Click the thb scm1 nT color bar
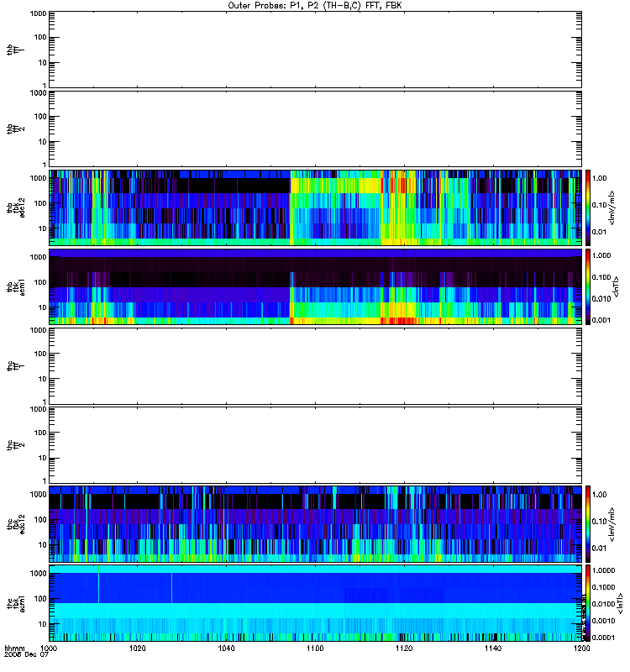The height and width of the screenshot is (672, 630). pyautogui.click(x=588, y=286)
